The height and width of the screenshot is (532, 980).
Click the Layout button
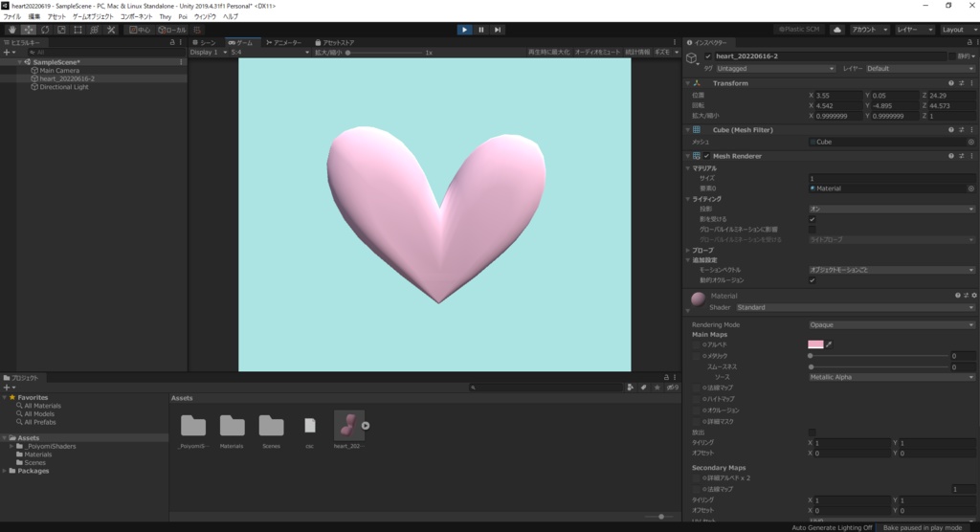pos(956,30)
